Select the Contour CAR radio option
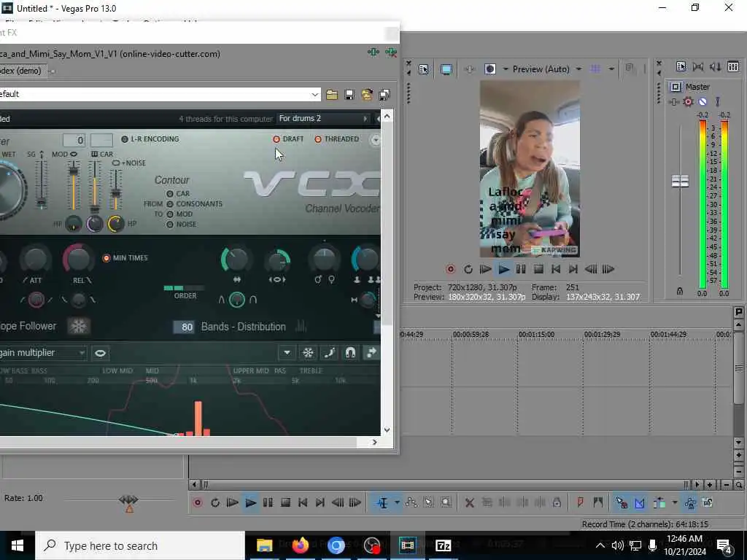 178,194
